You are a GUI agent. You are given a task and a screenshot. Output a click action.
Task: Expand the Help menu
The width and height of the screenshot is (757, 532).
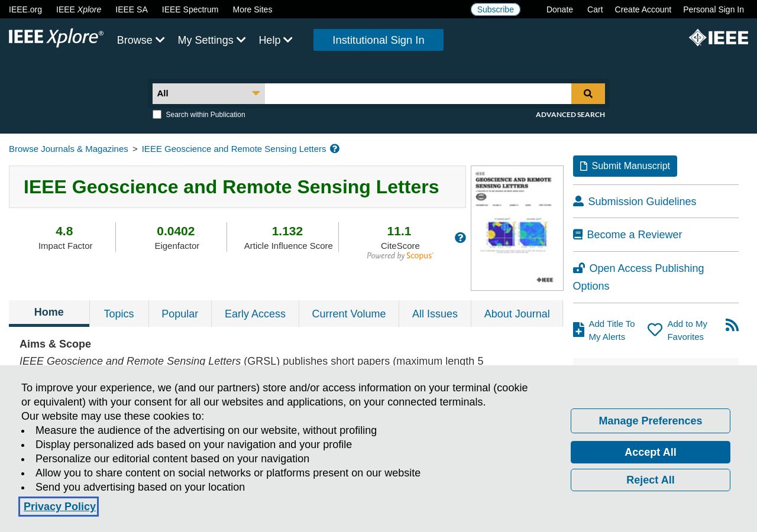tap(276, 40)
